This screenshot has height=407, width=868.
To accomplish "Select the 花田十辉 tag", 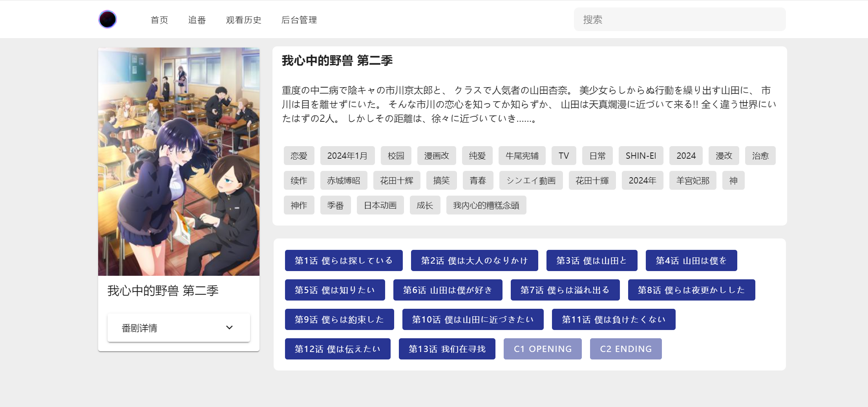I will coord(397,180).
